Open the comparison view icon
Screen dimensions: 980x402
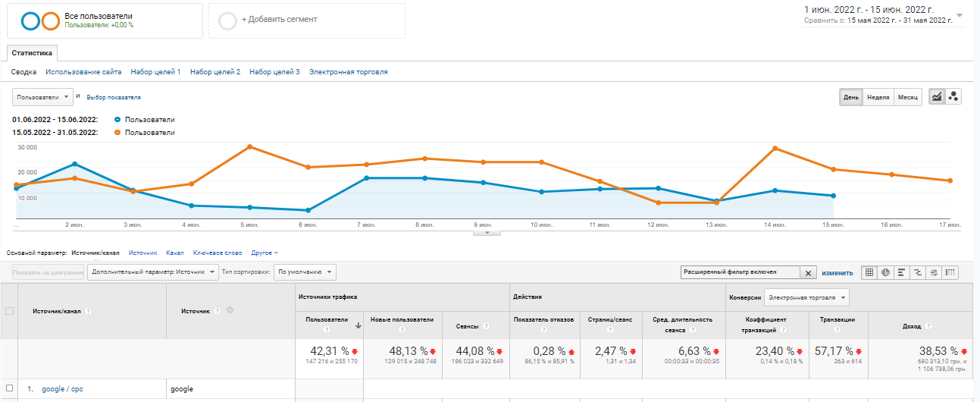tap(917, 272)
